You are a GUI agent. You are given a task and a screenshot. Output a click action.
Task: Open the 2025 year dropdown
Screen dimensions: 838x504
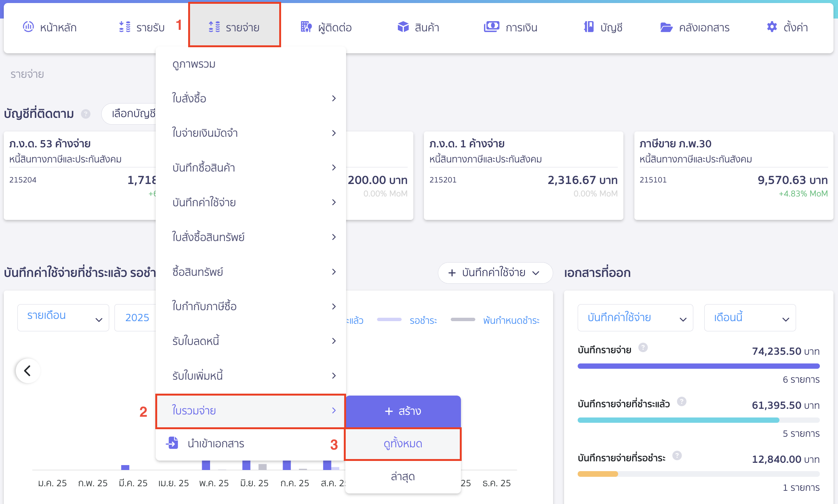coord(135,317)
